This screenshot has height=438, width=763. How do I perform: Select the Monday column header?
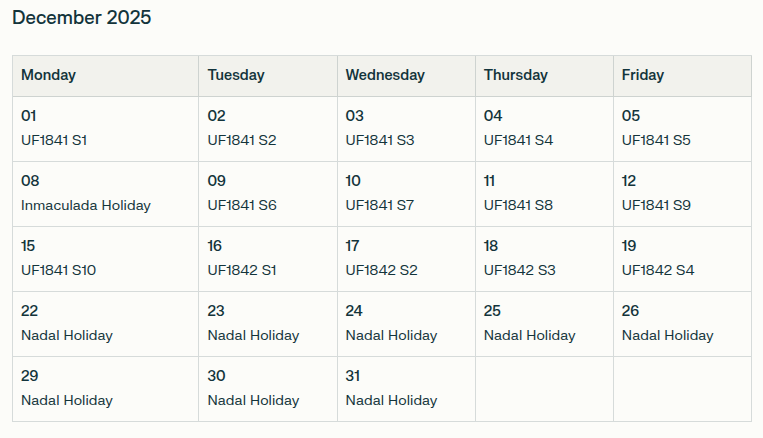point(48,75)
